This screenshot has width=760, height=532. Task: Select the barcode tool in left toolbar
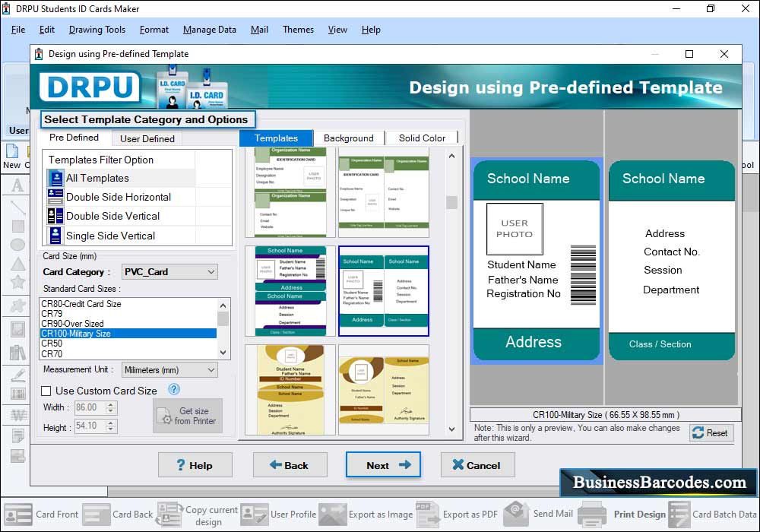(x=18, y=394)
